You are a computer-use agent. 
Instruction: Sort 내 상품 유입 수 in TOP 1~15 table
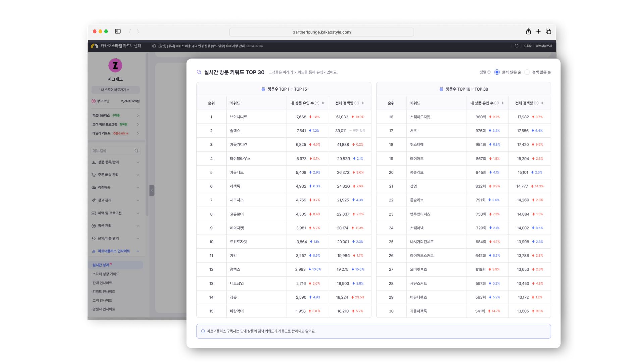(323, 103)
